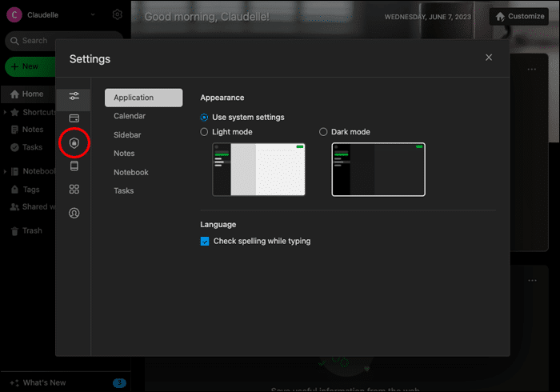This screenshot has height=392, width=560.
Task: Open the general preferences sliders icon in Settings
Action: tap(74, 96)
